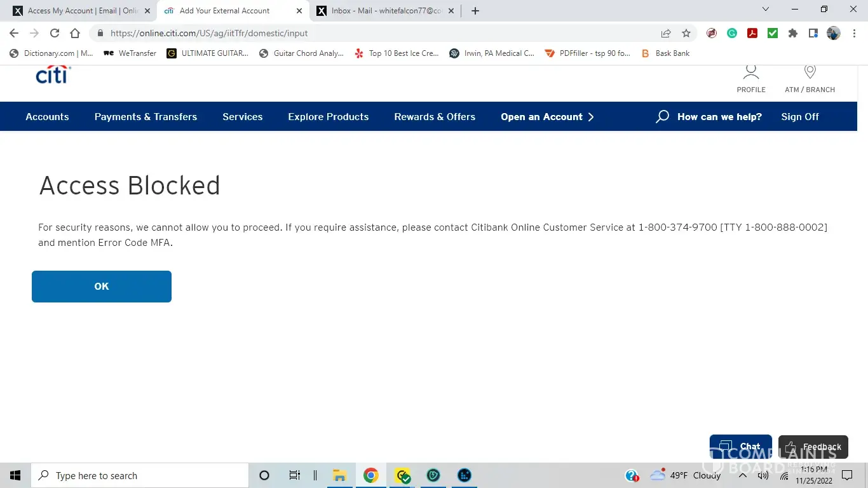
Task: Click the OK button
Action: point(102,287)
